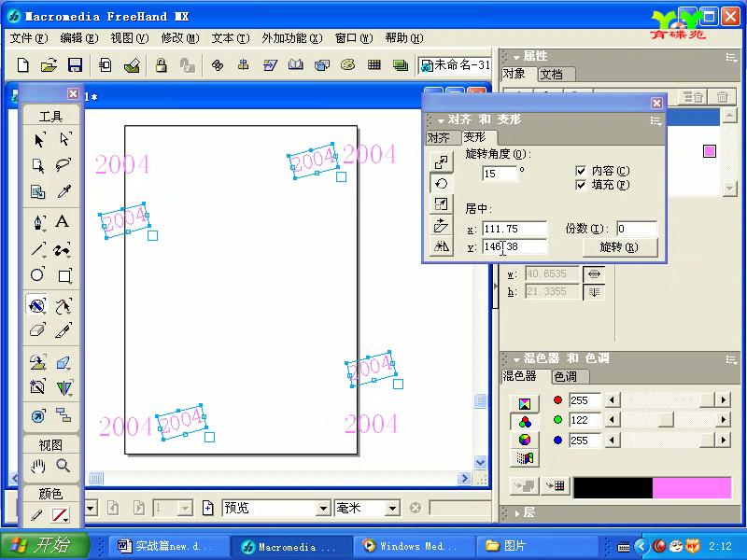The image size is (747, 560).
Task: Click the 份数(T) copies field
Action: tap(637, 229)
